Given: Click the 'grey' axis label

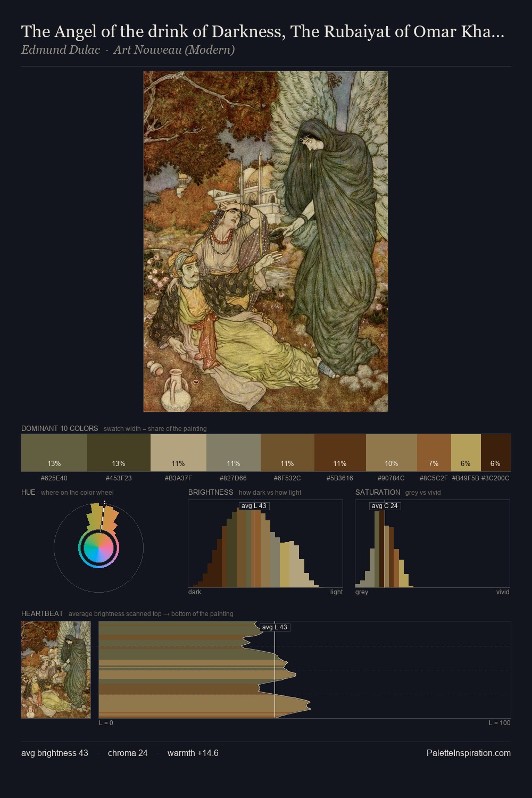Looking at the screenshot, I should pyautogui.click(x=362, y=592).
